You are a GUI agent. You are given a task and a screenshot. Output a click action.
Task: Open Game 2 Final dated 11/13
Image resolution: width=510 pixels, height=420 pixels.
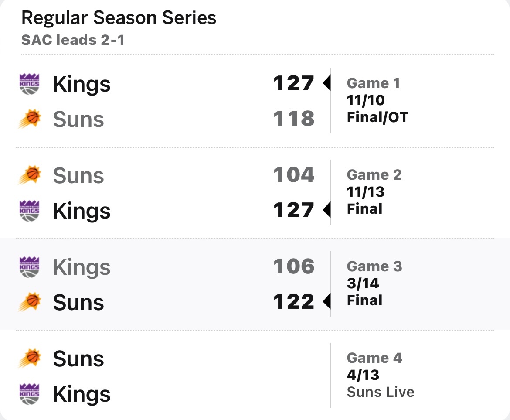(x=364, y=209)
